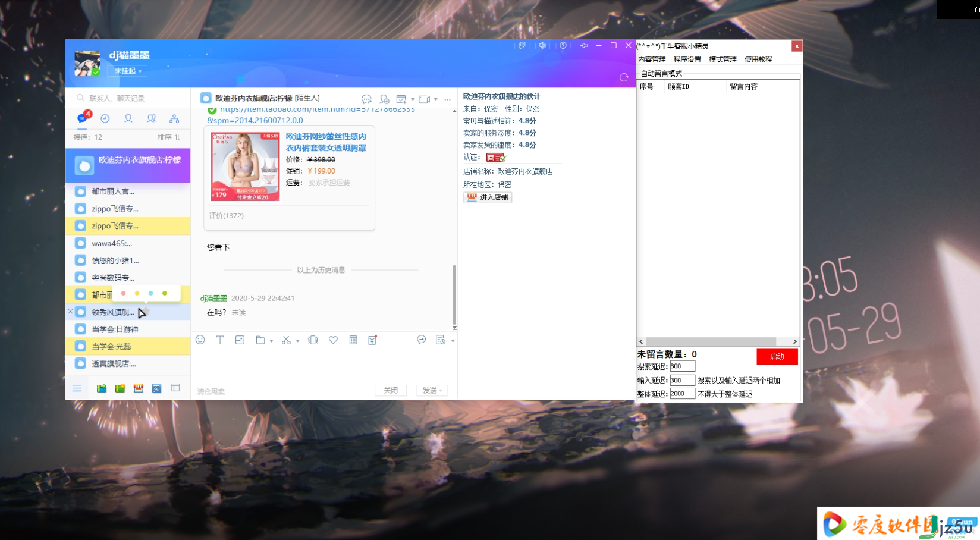Click the task checklist icon in chat header
The height and width of the screenshot is (540, 980).
pos(401,99)
